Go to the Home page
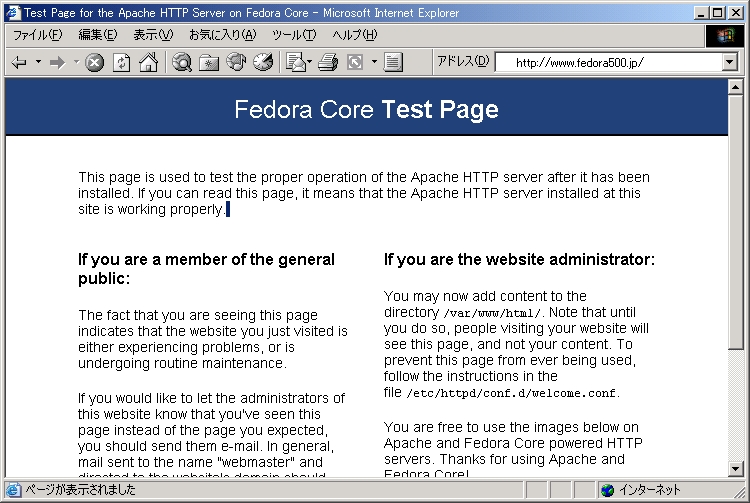750x503 pixels. (148, 62)
